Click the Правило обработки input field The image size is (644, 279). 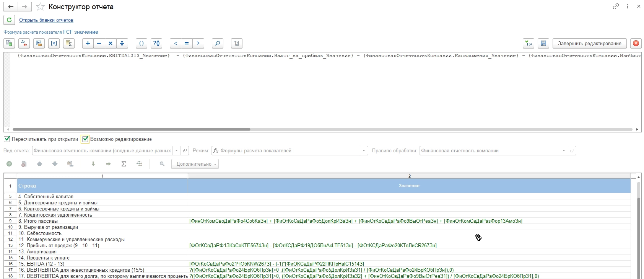[x=490, y=151]
